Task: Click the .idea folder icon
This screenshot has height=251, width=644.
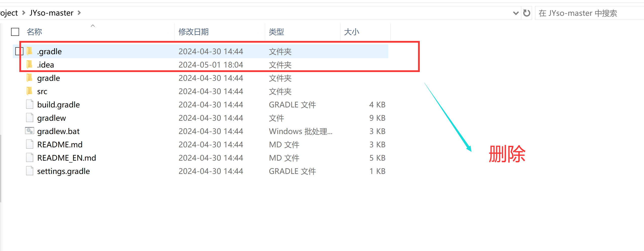Action: coord(29,64)
